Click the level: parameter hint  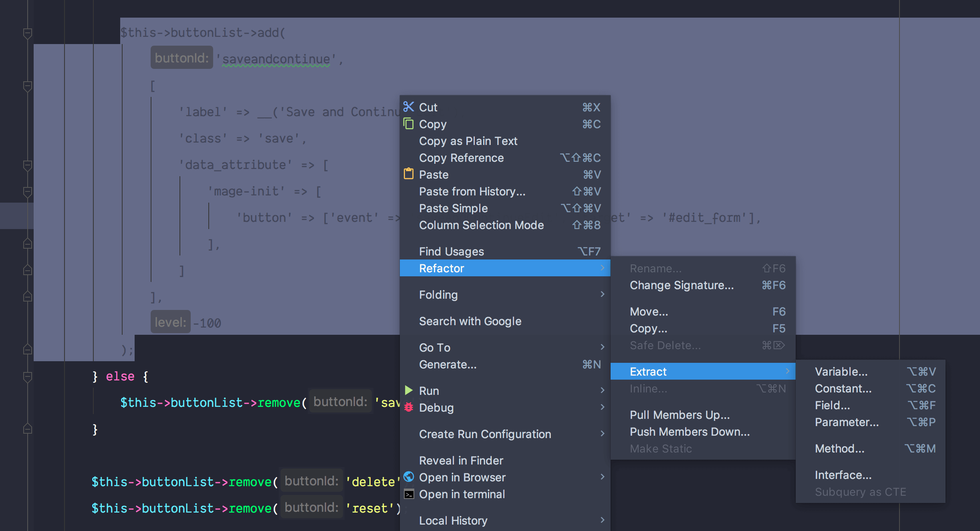(170, 322)
